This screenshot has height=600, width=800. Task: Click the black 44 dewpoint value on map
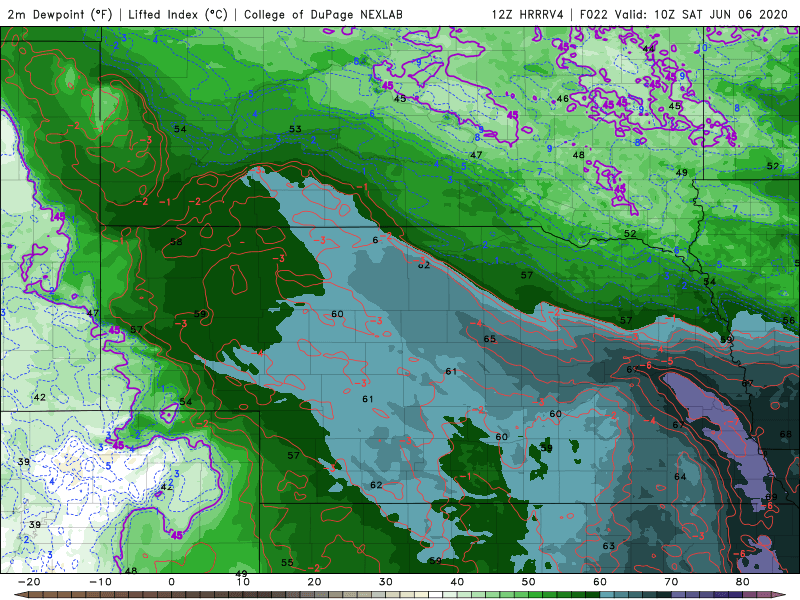[649, 49]
